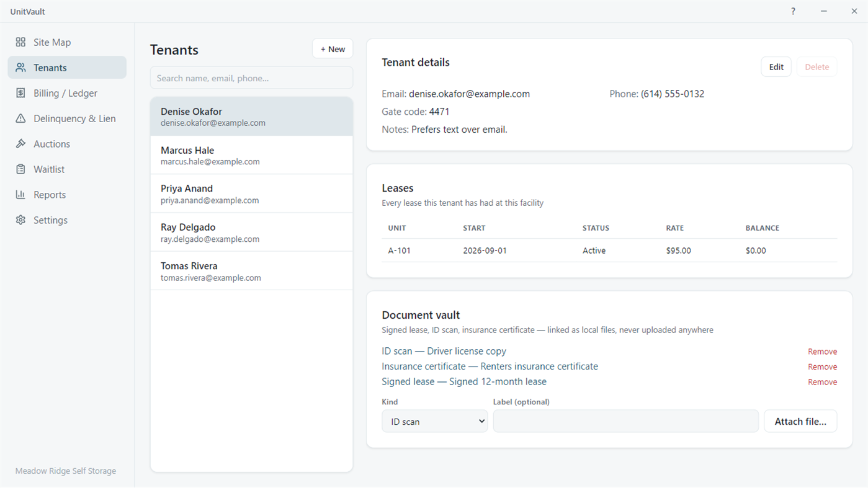Image resolution: width=868 pixels, height=488 pixels.
Task: Click the Delinquency & Lien warning icon
Action: pos(20,118)
